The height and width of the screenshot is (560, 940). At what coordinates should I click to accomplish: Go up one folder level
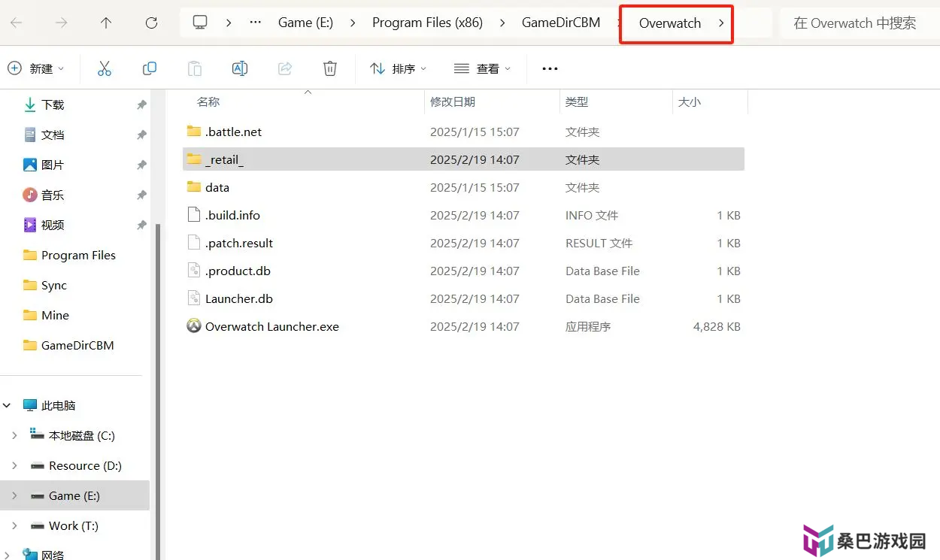(106, 23)
